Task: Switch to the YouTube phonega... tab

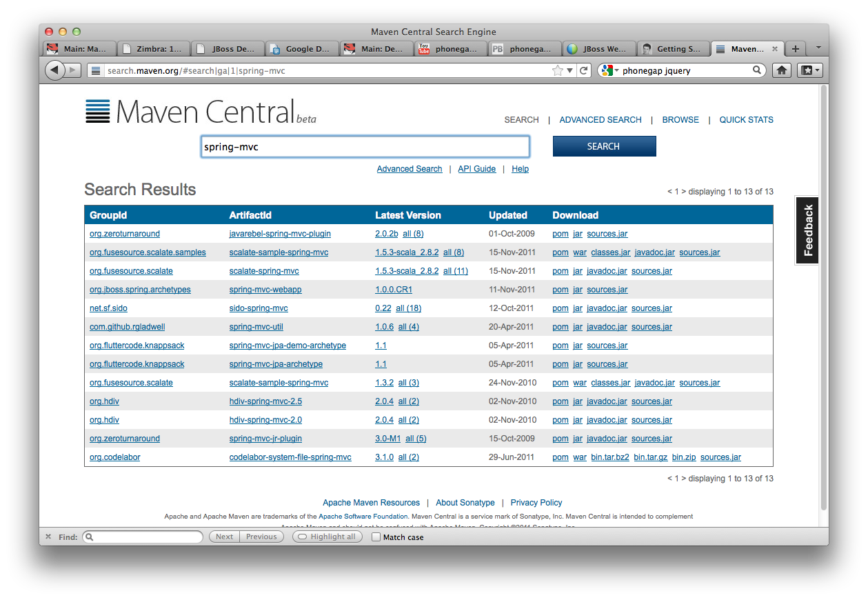Action: coord(451,49)
